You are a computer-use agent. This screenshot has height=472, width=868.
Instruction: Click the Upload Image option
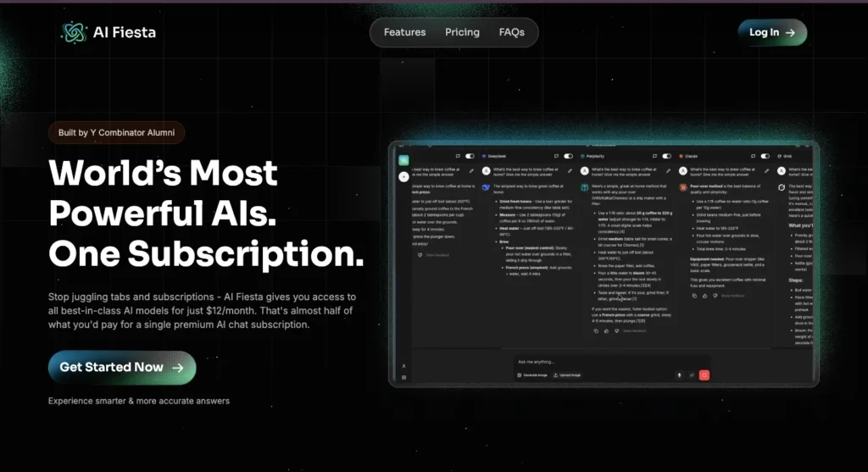pyautogui.click(x=567, y=375)
